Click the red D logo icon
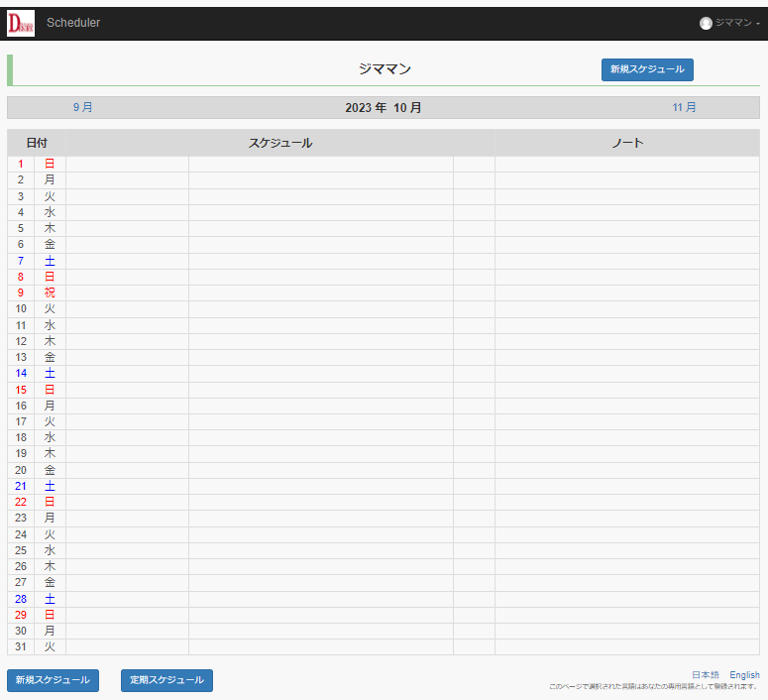768x700 pixels. 21,23
